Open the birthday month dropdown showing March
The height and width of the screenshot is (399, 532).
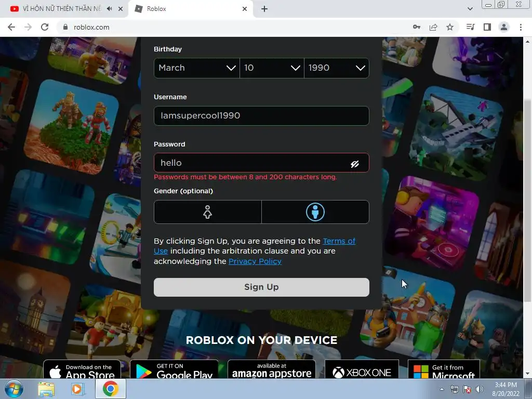coord(197,68)
